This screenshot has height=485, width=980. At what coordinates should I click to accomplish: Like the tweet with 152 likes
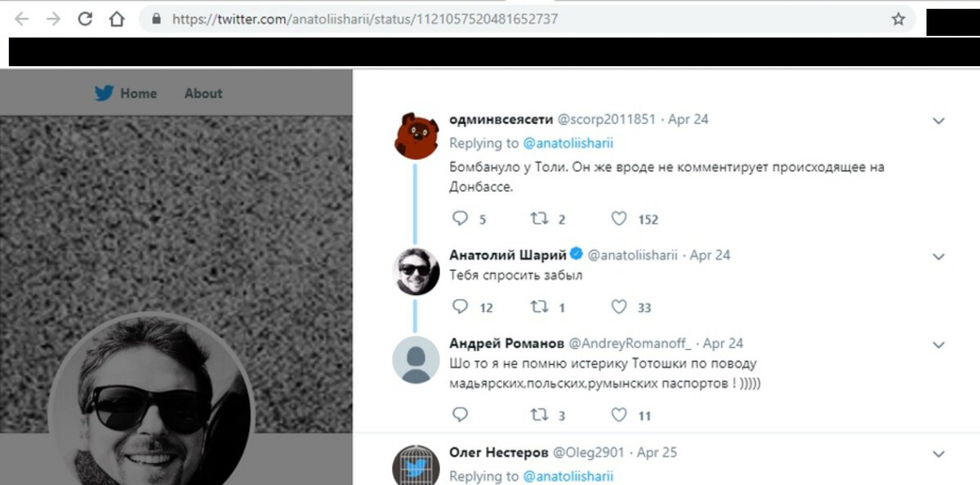click(x=619, y=219)
